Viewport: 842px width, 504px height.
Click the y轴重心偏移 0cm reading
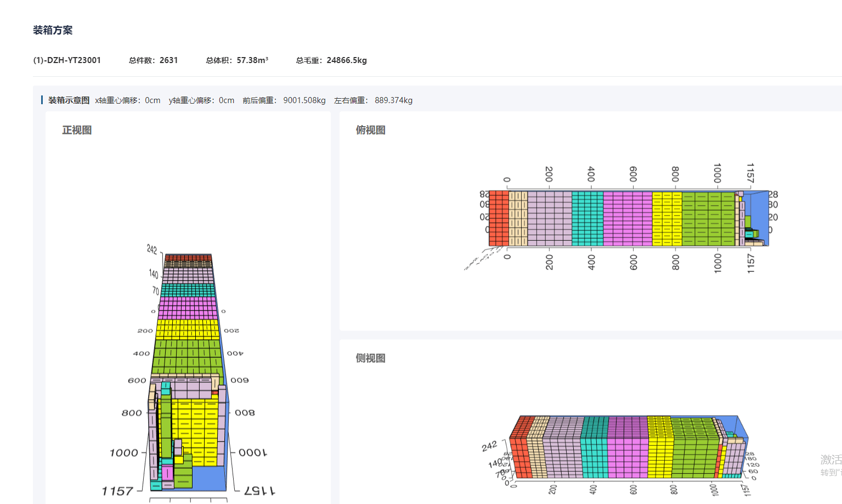pos(201,100)
